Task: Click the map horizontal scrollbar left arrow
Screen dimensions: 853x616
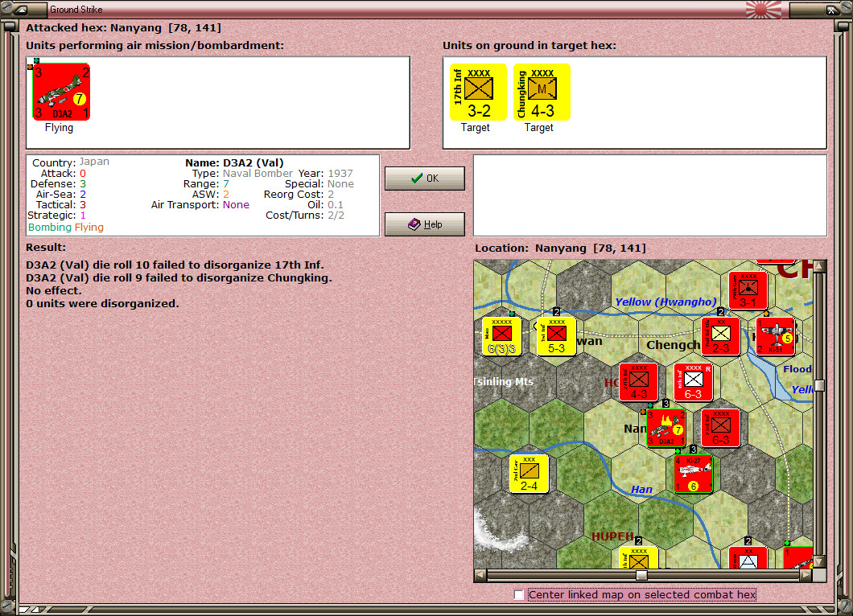Action: point(480,575)
